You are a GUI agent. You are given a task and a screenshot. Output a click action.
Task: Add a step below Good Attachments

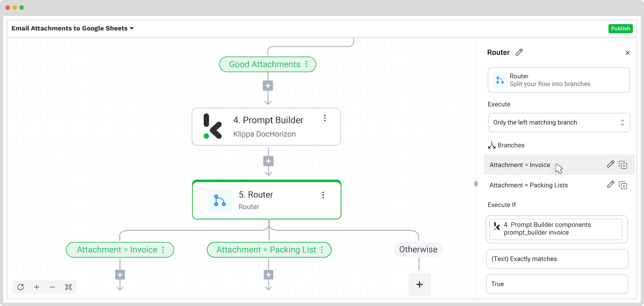coord(268,86)
